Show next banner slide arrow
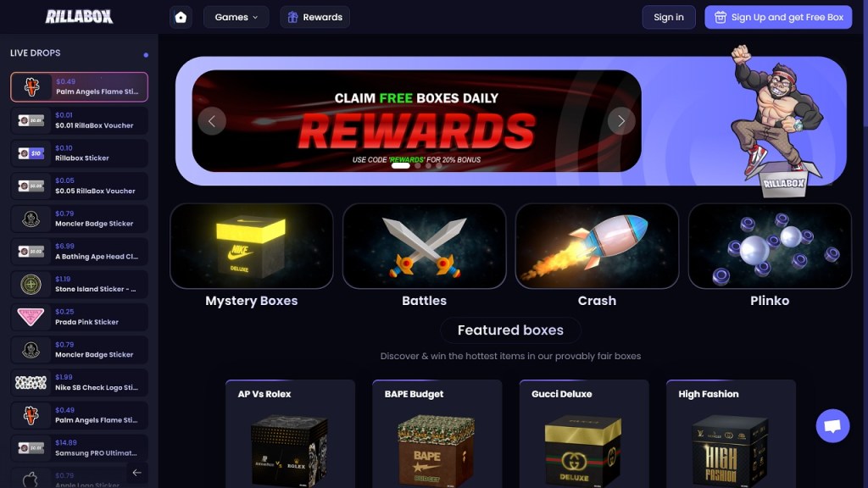Image resolution: width=868 pixels, height=488 pixels. point(621,120)
